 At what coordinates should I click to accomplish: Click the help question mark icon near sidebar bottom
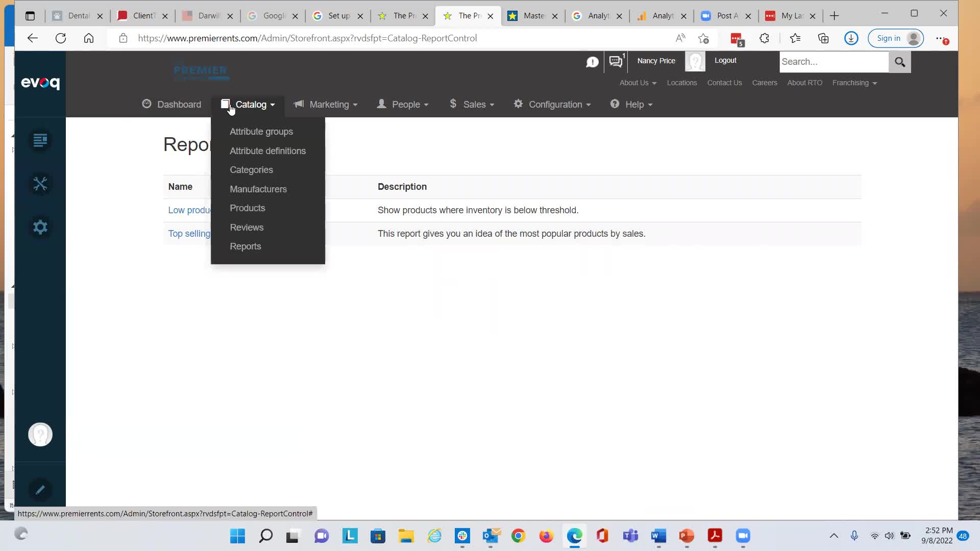40,434
